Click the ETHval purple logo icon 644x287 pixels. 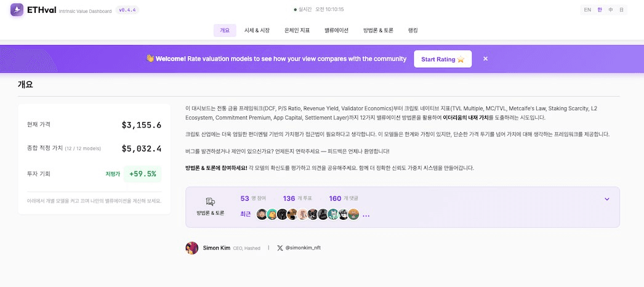point(17,10)
